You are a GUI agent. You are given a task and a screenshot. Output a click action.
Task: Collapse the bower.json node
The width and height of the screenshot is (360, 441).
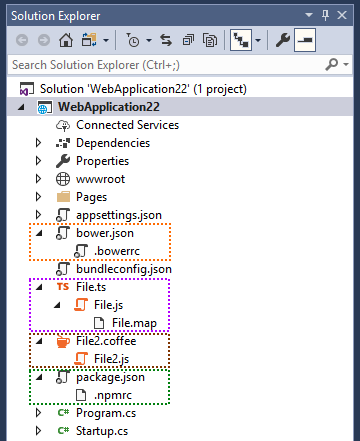coord(39,233)
